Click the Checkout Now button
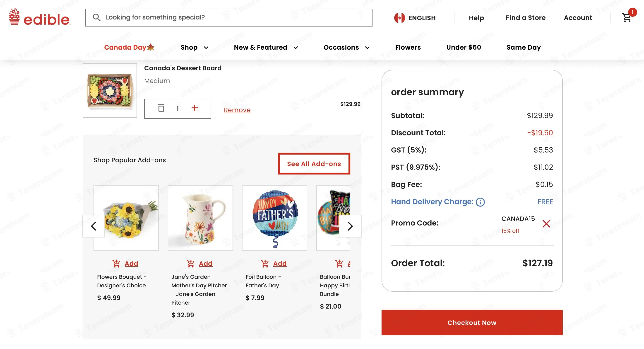The height and width of the screenshot is (349, 644). [x=472, y=322]
